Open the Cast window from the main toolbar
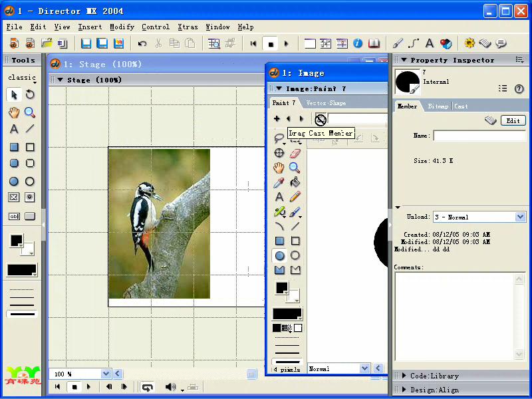532x399 pixels. tap(326, 43)
